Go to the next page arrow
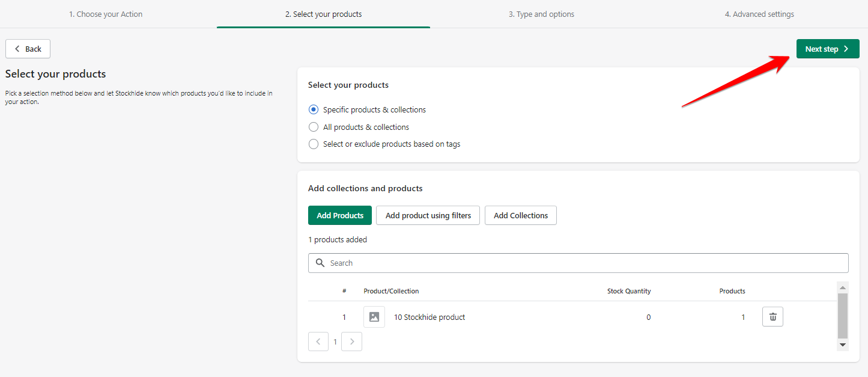 (351, 342)
